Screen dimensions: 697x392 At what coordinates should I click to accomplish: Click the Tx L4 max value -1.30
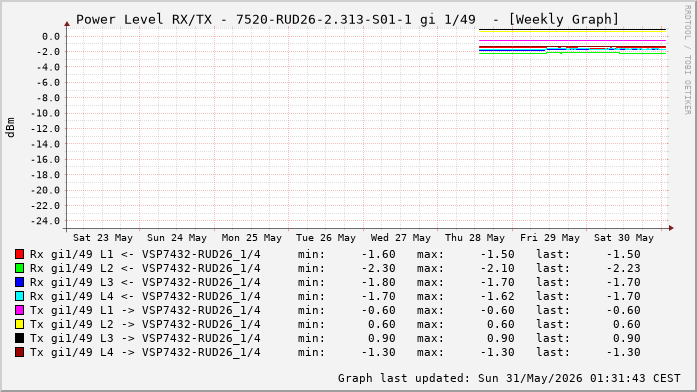[x=497, y=352]
